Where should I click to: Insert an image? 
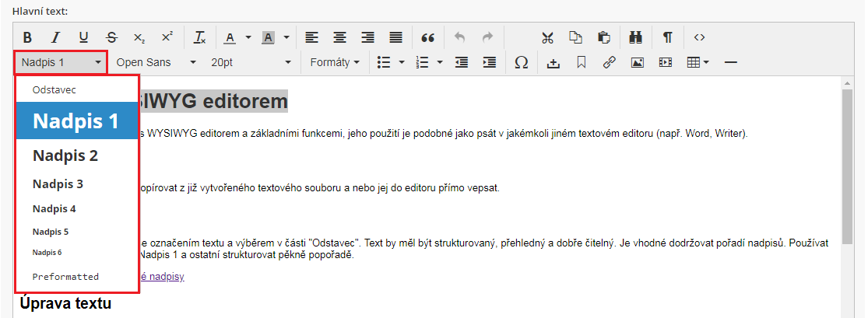[637, 62]
